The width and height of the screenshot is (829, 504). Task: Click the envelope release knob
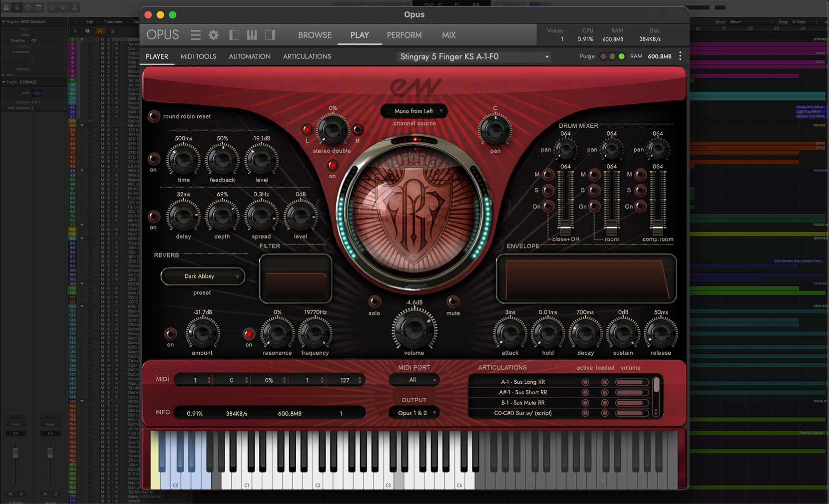[661, 333]
